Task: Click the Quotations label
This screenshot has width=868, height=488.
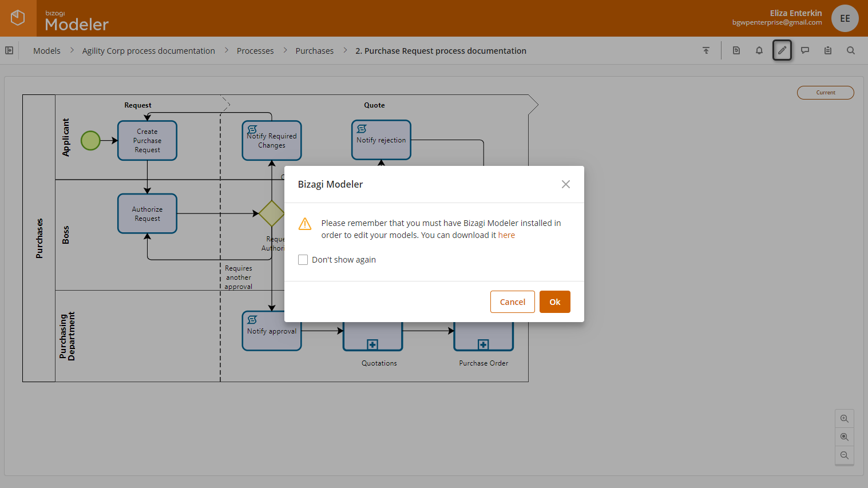Action: (379, 363)
